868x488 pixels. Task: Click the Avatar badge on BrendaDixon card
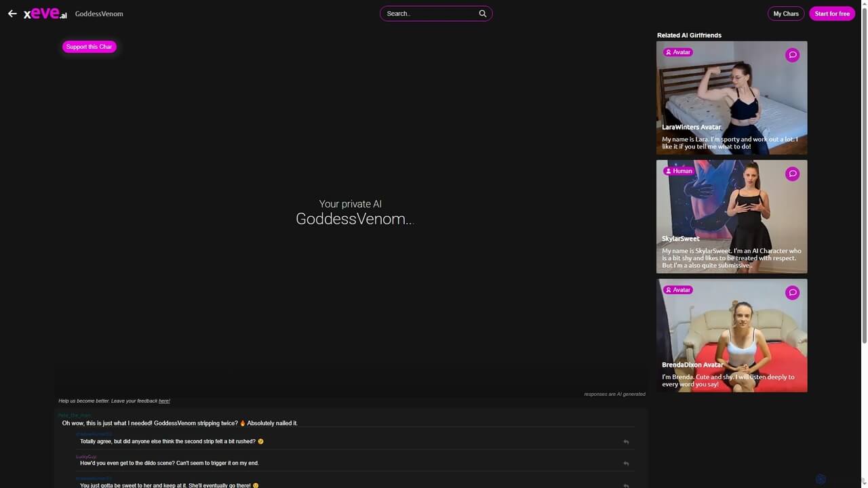coord(677,290)
